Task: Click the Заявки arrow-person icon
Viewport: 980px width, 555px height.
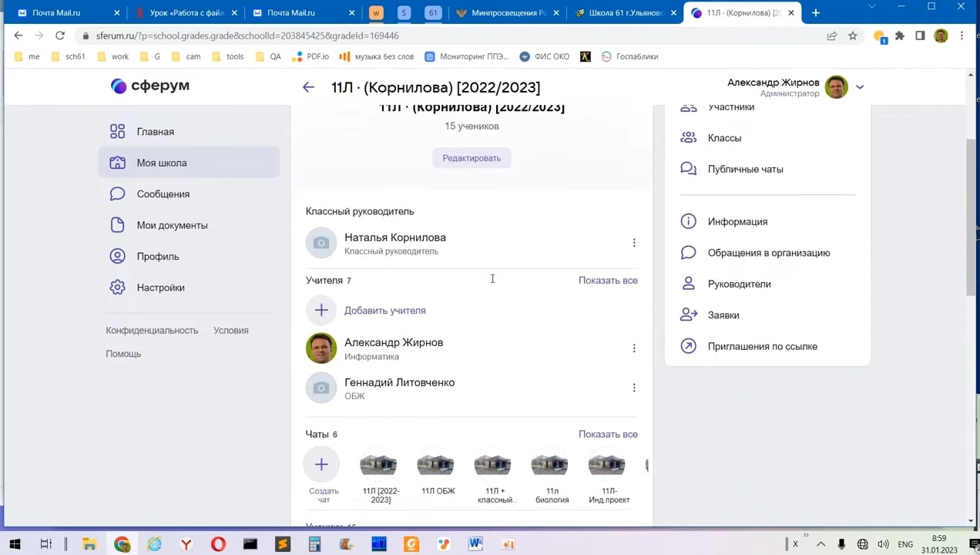Action: pos(689,315)
